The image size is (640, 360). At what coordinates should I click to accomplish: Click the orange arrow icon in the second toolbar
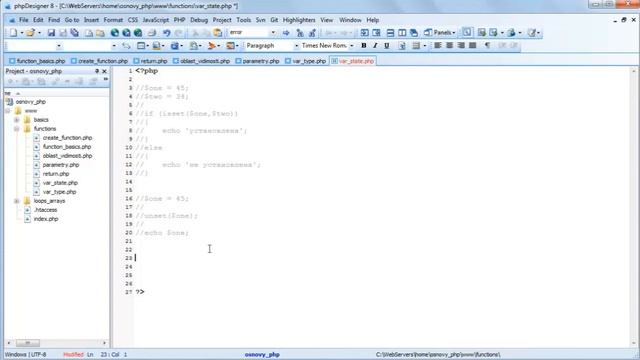point(211,46)
